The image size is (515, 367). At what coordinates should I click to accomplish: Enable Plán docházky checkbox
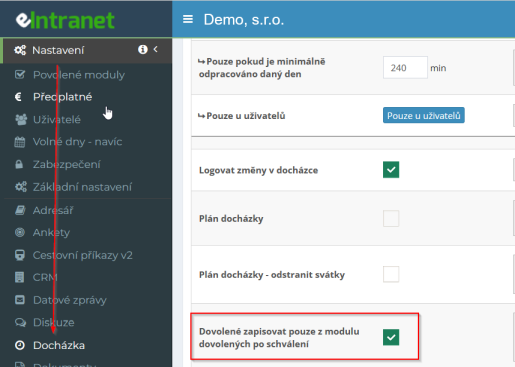tap(391, 219)
